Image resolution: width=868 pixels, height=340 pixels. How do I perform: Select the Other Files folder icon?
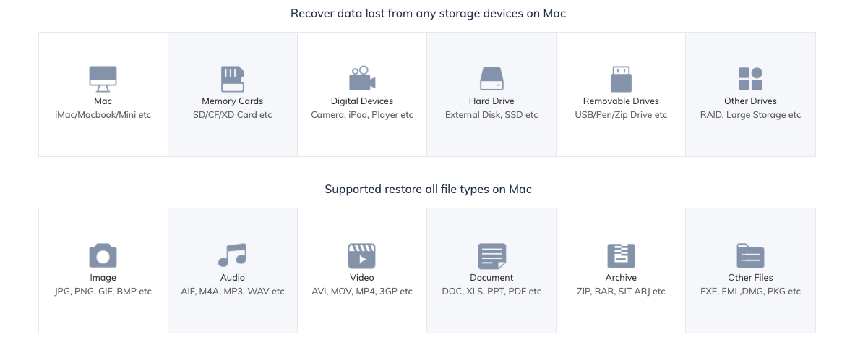coord(750,255)
